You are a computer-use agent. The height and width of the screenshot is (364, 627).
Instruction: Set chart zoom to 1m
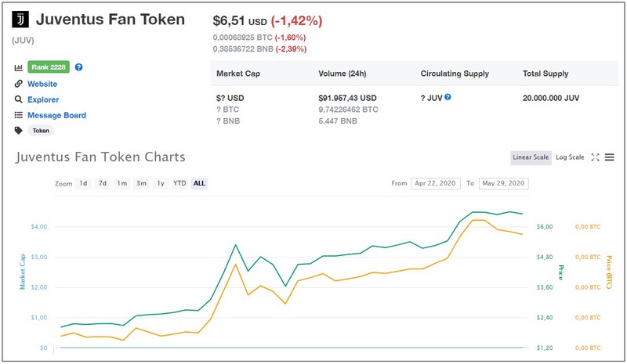[122, 183]
